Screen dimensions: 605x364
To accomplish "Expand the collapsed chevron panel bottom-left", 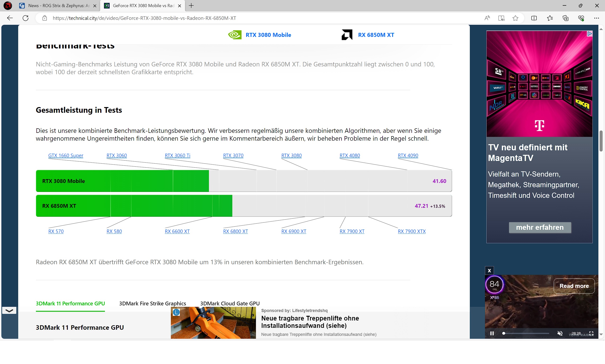I will tap(9, 310).
